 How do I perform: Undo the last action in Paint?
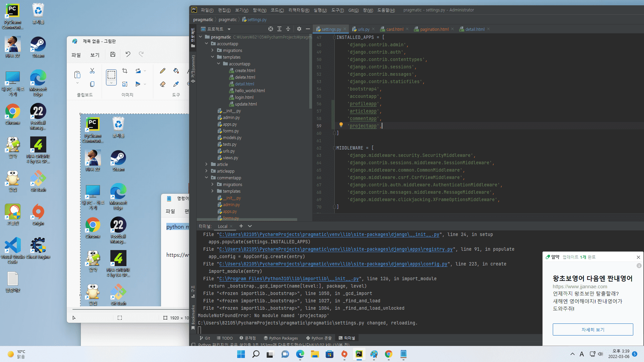(x=128, y=54)
